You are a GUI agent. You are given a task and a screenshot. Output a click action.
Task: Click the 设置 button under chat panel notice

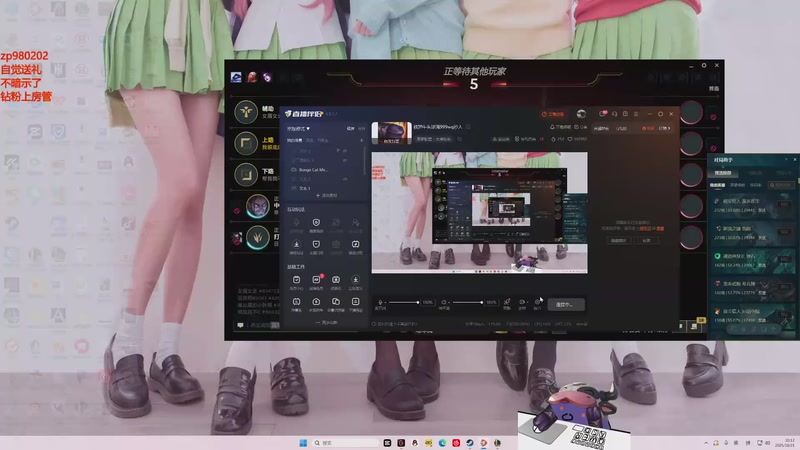pyautogui.click(x=646, y=240)
